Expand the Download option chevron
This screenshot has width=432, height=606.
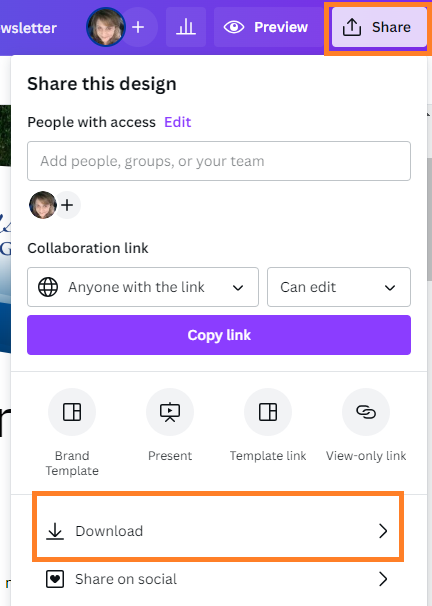click(x=383, y=531)
